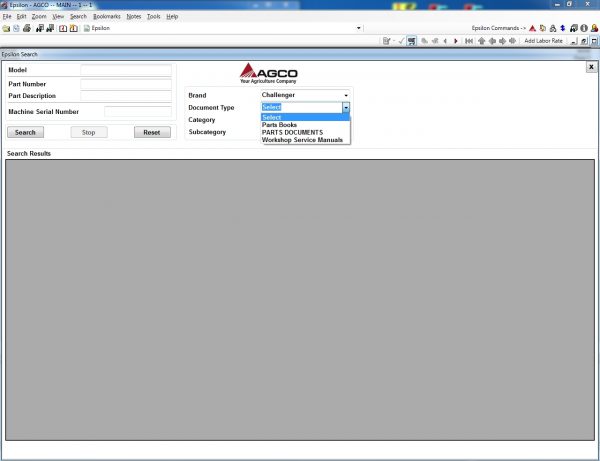Choose Workshop Service Manuals option
This screenshot has width=600, height=461.
pyautogui.click(x=305, y=140)
